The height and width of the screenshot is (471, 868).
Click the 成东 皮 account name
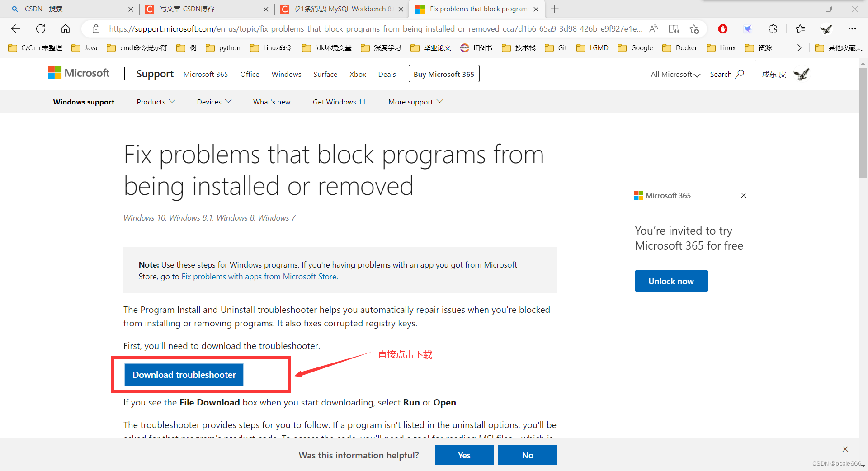click(774, 74)
